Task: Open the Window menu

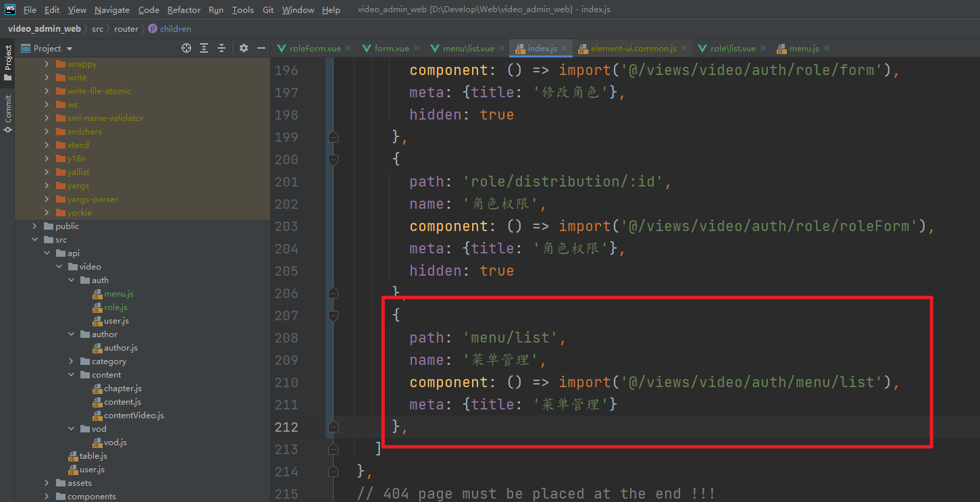Action: click(x=298, y=10)
